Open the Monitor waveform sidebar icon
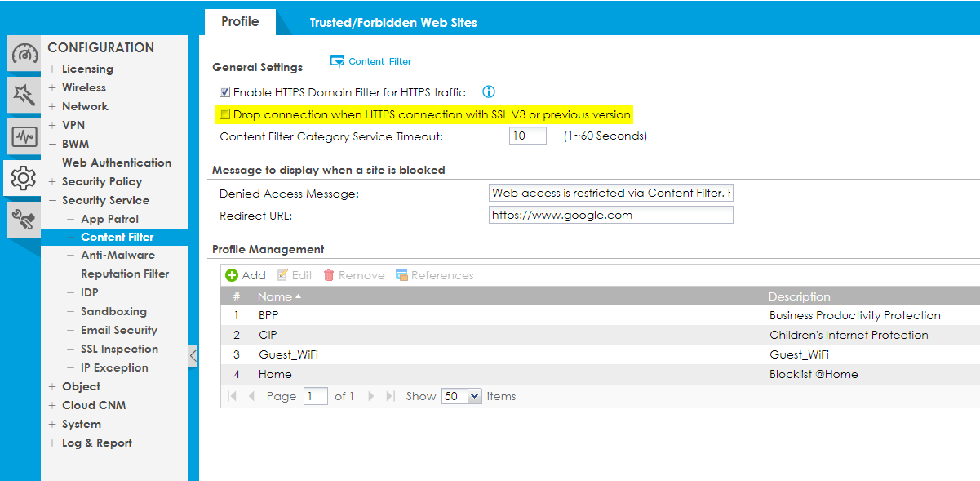 [x=24, y=136]
